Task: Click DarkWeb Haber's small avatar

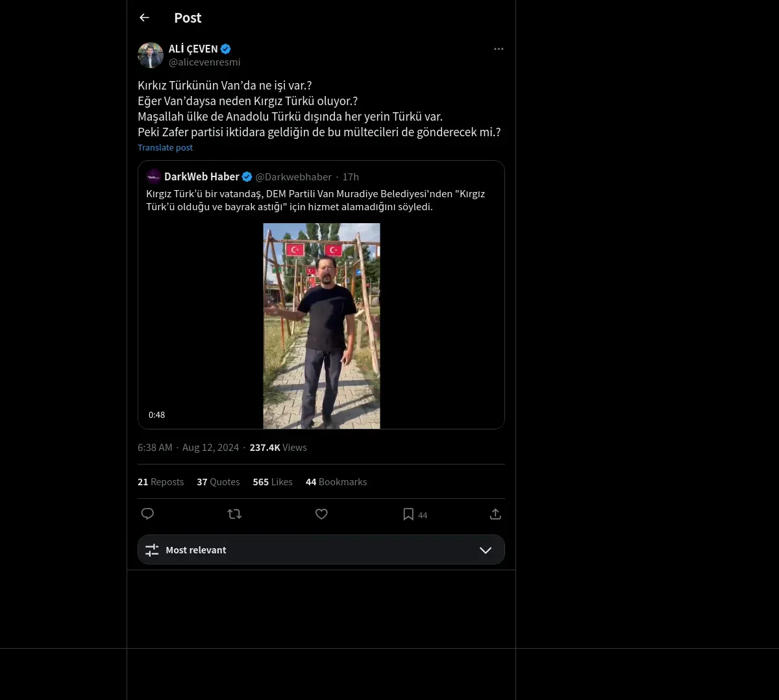Action: tap(154, 176)
